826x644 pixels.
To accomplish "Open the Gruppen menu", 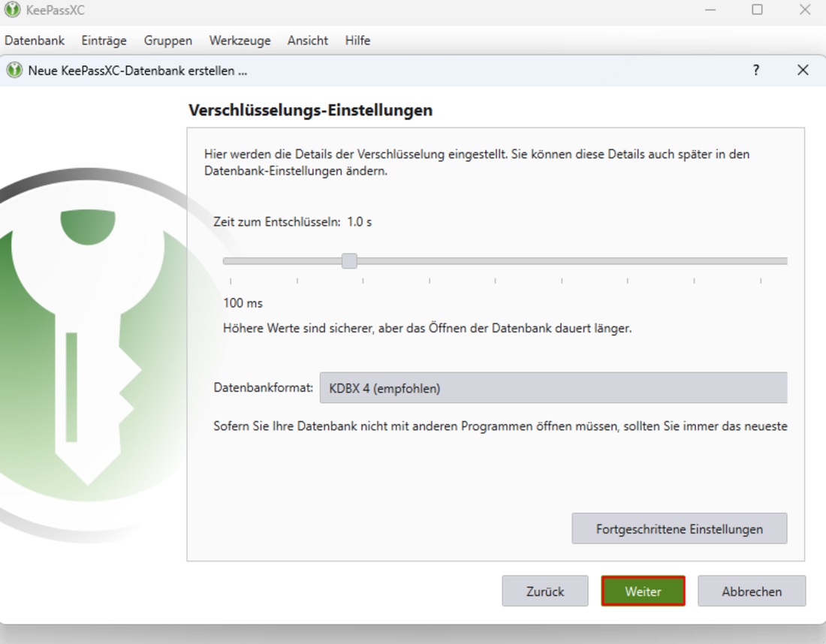I will coord(168,41).
